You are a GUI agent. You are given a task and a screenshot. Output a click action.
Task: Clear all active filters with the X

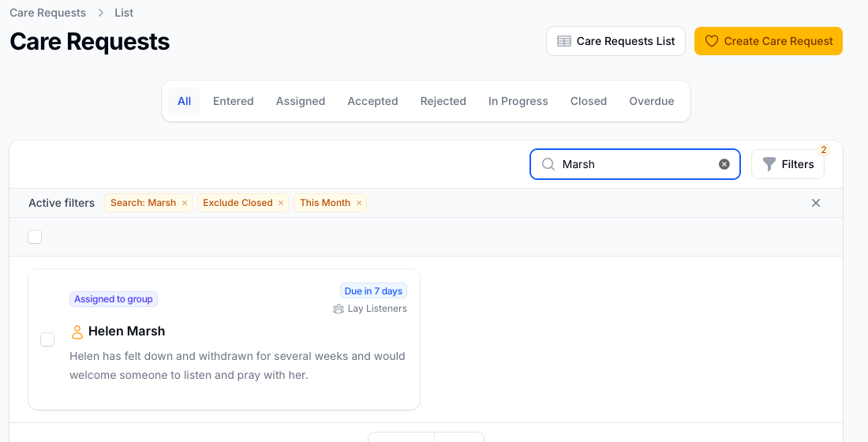pyautogui.click(x=815, y=203)
